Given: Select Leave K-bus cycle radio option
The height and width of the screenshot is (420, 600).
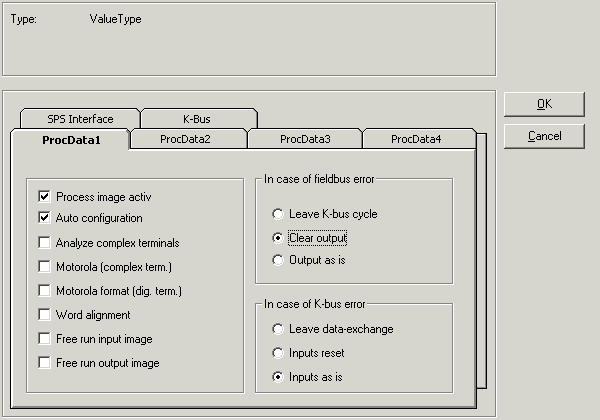Looking at the screenshot, I should 278,214.
